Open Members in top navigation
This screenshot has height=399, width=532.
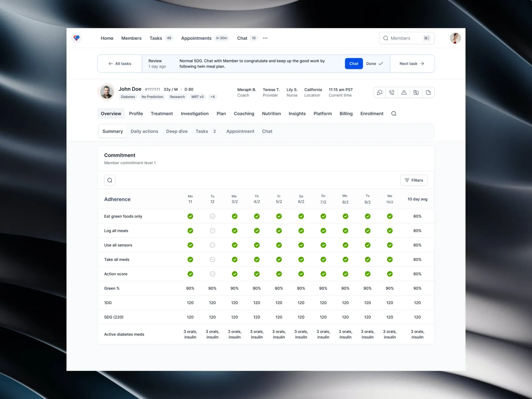(131, 38)
